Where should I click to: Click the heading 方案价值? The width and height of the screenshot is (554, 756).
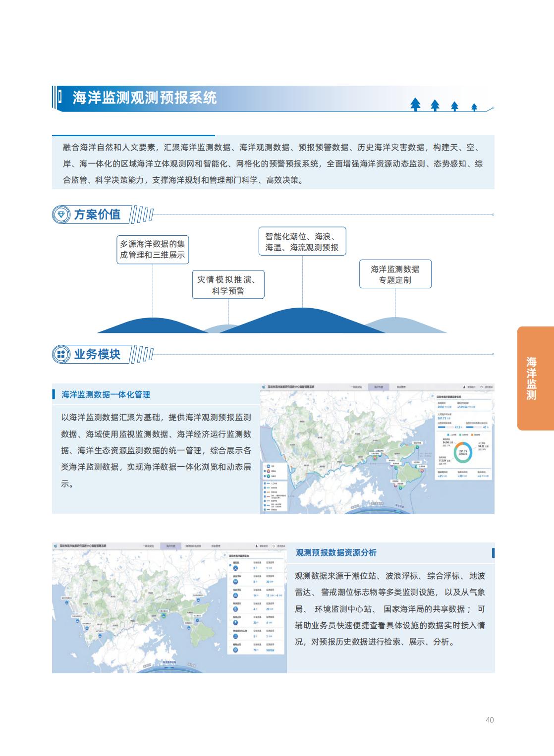click(97, 215)
